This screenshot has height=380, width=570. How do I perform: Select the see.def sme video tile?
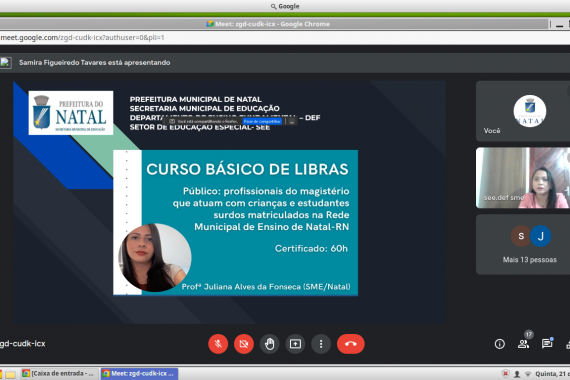tap(523, 178)
